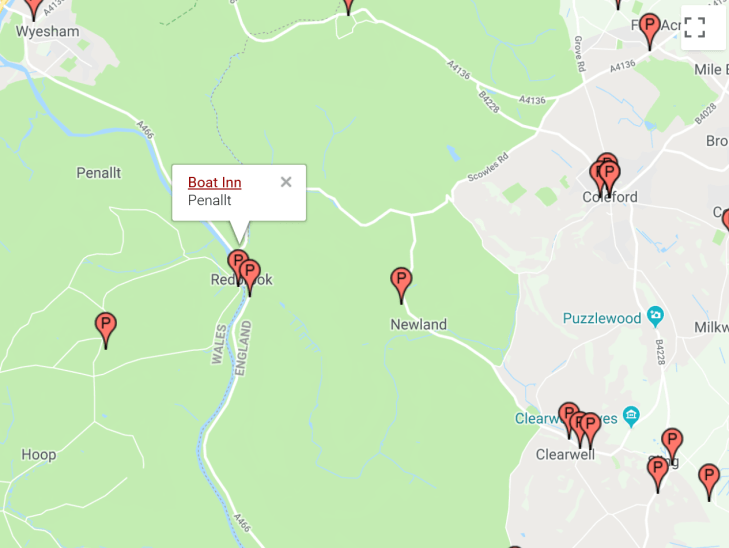Select the pub marker near Wyesham

(33, 7)
